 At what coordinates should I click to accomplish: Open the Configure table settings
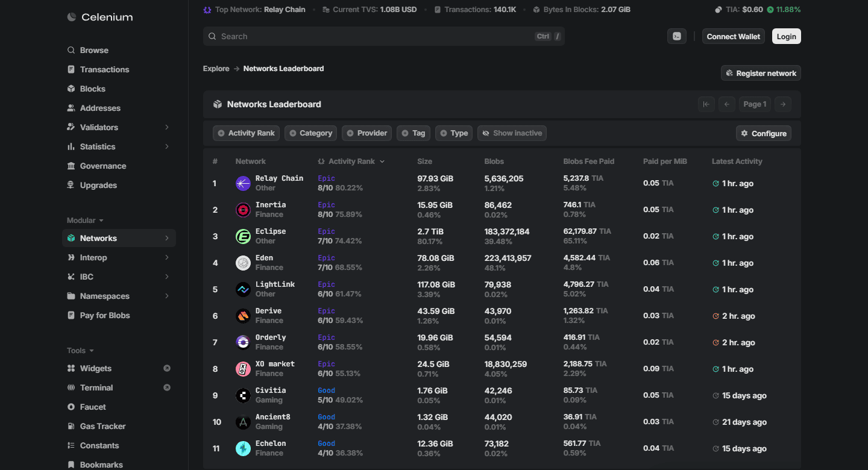point(764,133)
